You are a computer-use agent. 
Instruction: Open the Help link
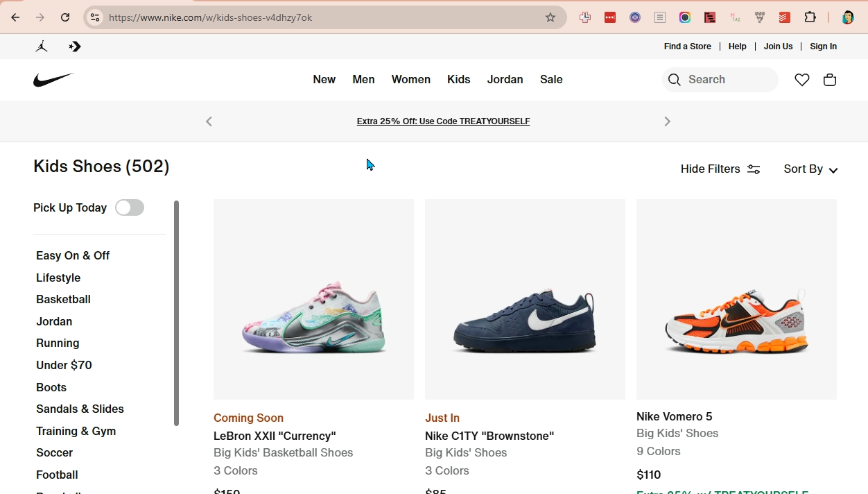[x=738, y=46]
